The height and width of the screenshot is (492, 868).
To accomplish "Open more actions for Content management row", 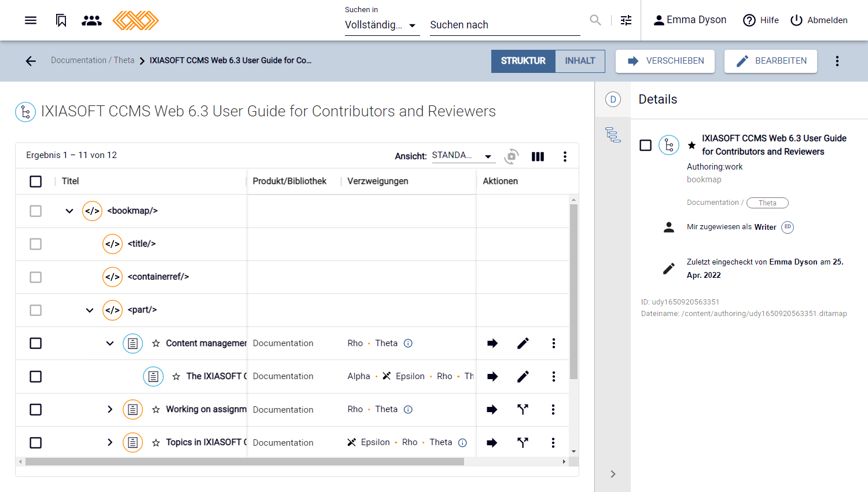I will pyautogui.click(x=554, y=343).
